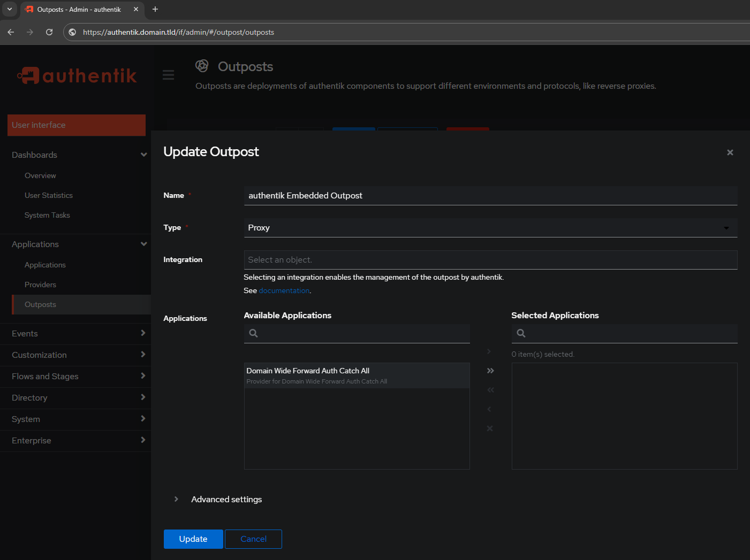This screenshot has height=560, width=750.
Task: Open the Type dropdown showing Proxy
Action: (x=490, y=228)
